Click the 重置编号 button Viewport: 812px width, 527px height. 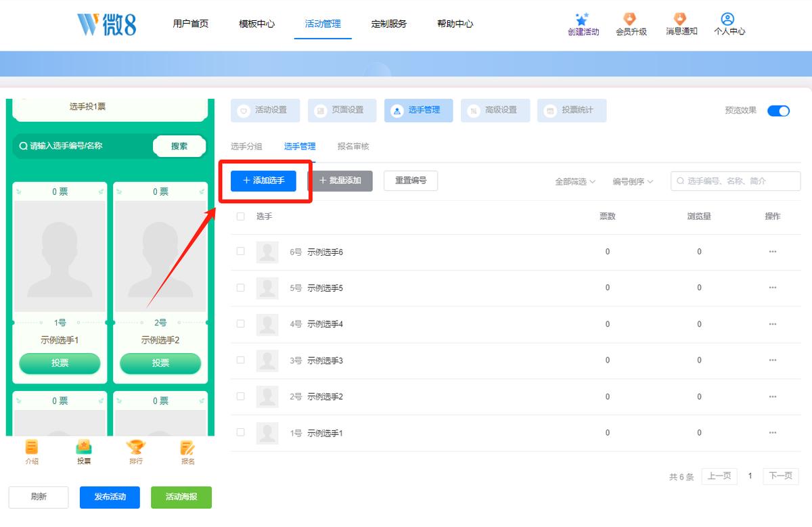[411, 181]
